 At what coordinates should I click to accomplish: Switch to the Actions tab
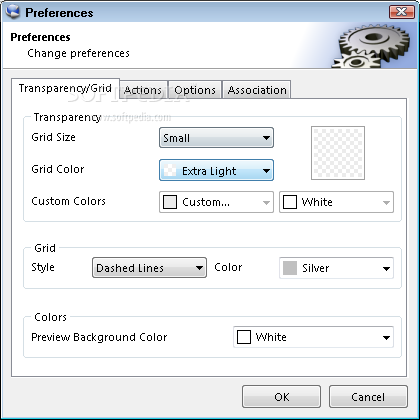coord(143,90)
